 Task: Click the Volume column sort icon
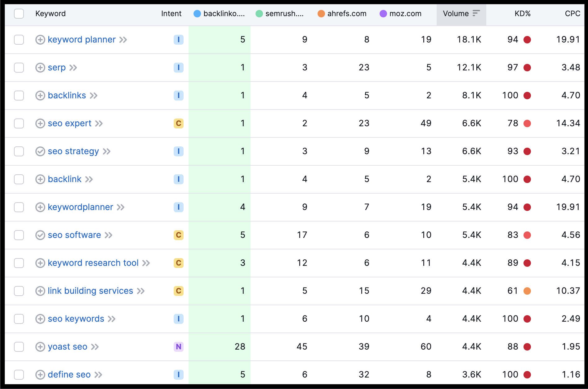tap(476, 13)
